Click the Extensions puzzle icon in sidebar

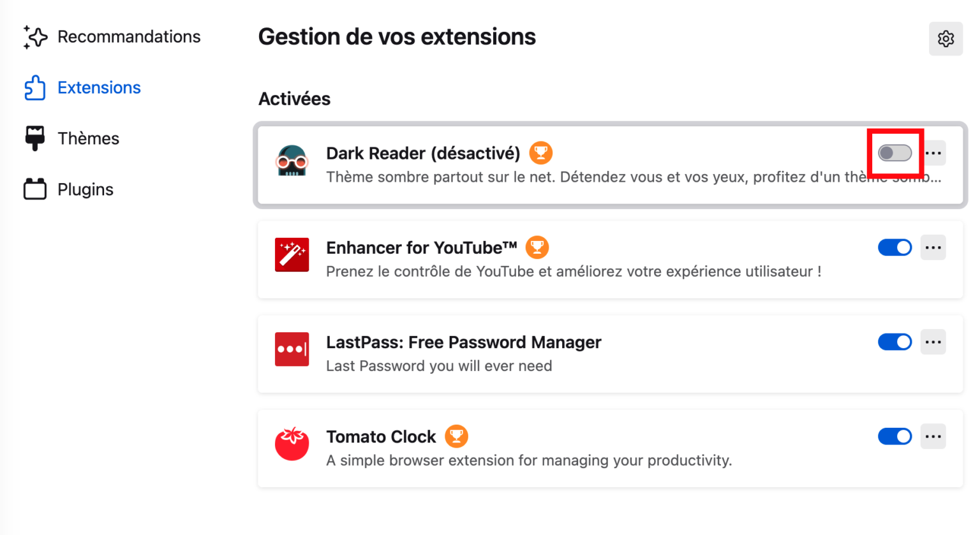tap(35, 87)
